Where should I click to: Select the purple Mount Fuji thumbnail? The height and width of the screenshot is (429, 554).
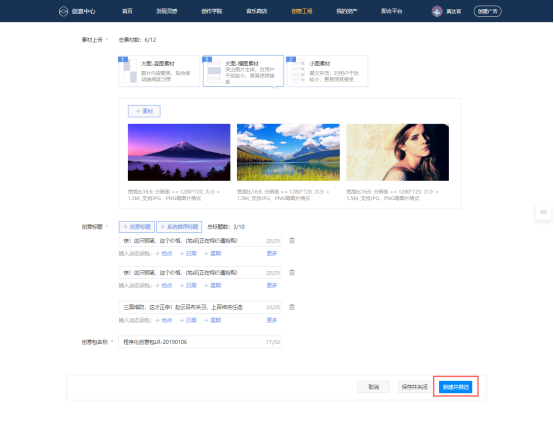click(179, 152)
